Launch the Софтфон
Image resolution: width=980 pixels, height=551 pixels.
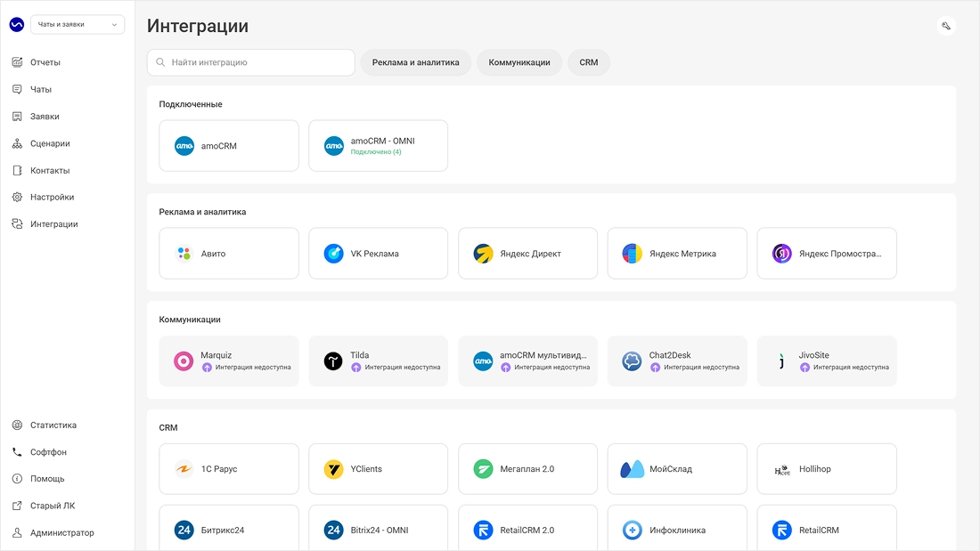coord(48,451)
